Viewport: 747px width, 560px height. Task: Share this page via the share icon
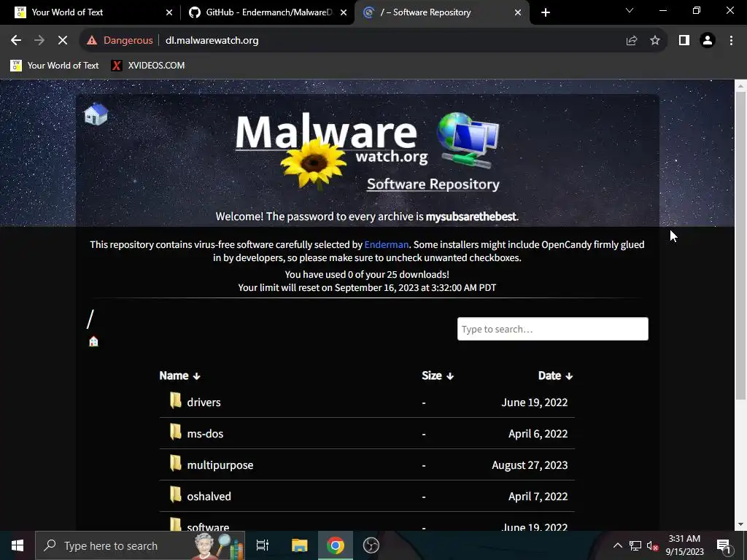(x=632, y=41)
